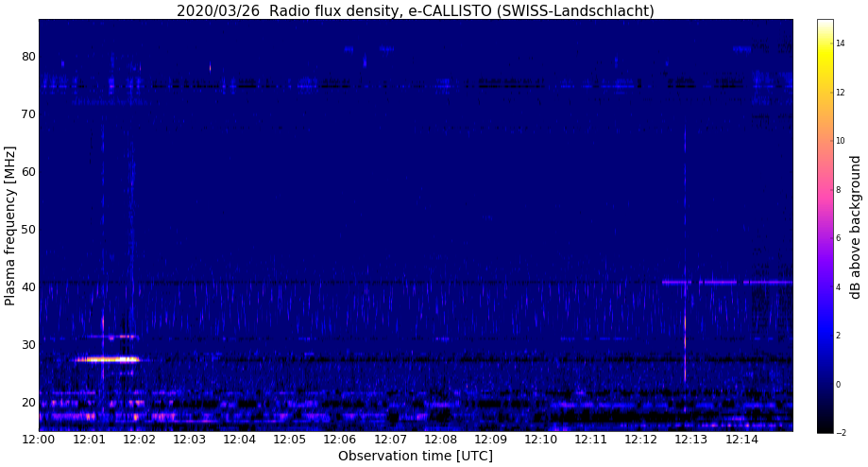
Task: Select the 12:01 time tick label
Action: click(89, 440)
